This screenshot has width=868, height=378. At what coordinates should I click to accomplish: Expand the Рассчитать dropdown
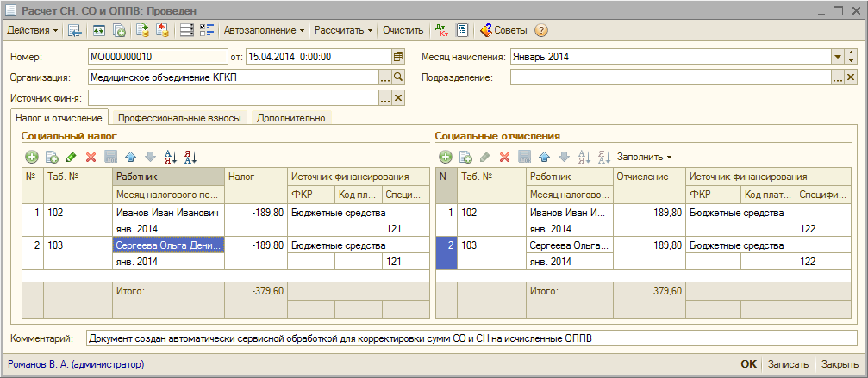click(343, 30)
